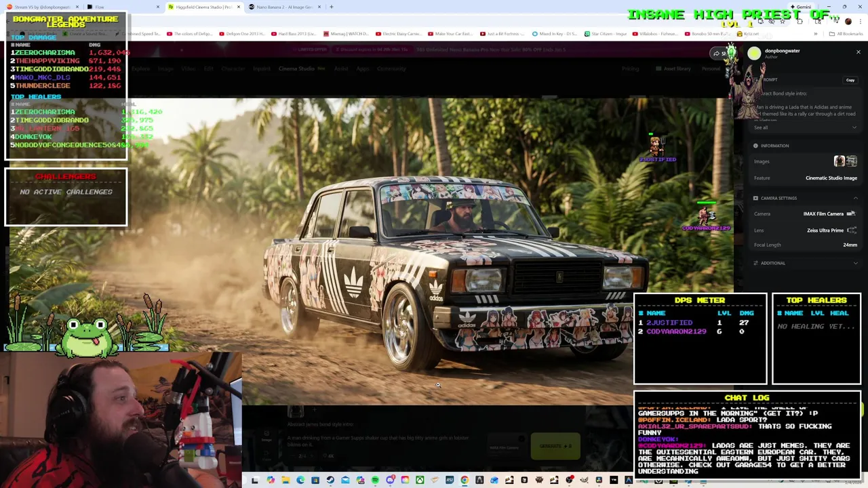
Task: Open Microsoft Edge from the taskbar
Action: pyautogui.click(x=300, y=480)
